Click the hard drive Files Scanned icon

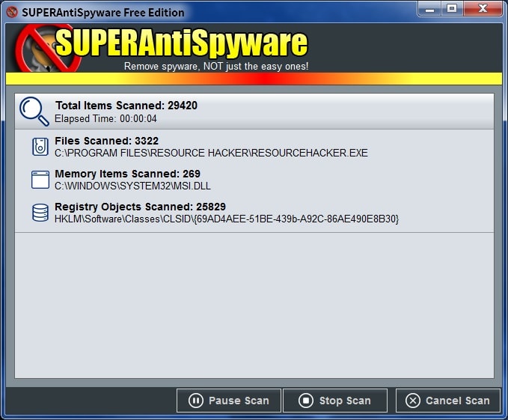40,147
